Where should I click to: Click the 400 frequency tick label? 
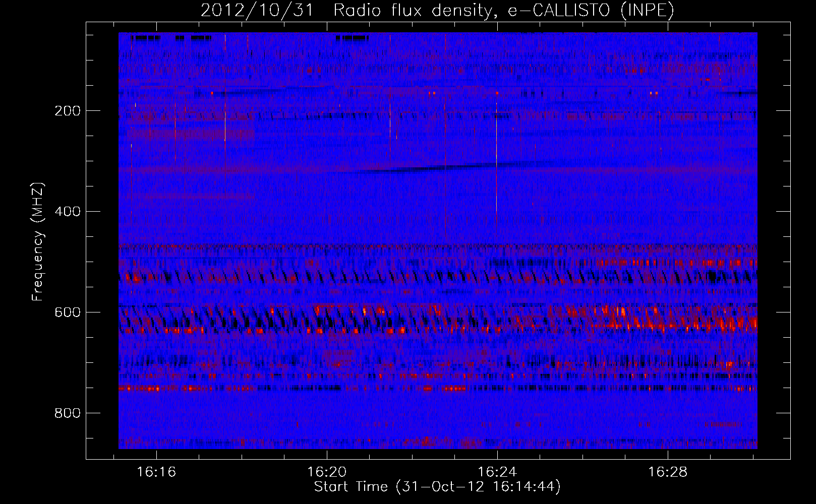click(x=67, y=212)
